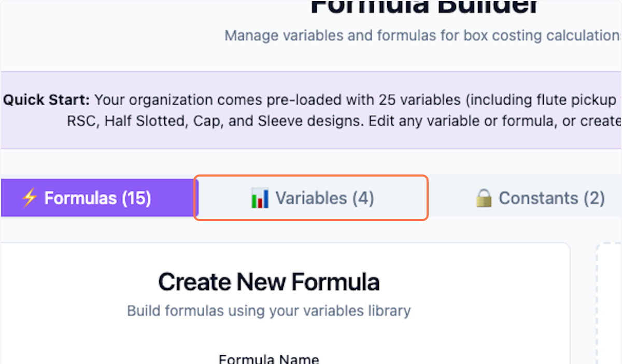The width and height of the screenshot is (622, 364).
Task: Click the yellow lightning symbol in the purple tab
Action: coord(30,198)
